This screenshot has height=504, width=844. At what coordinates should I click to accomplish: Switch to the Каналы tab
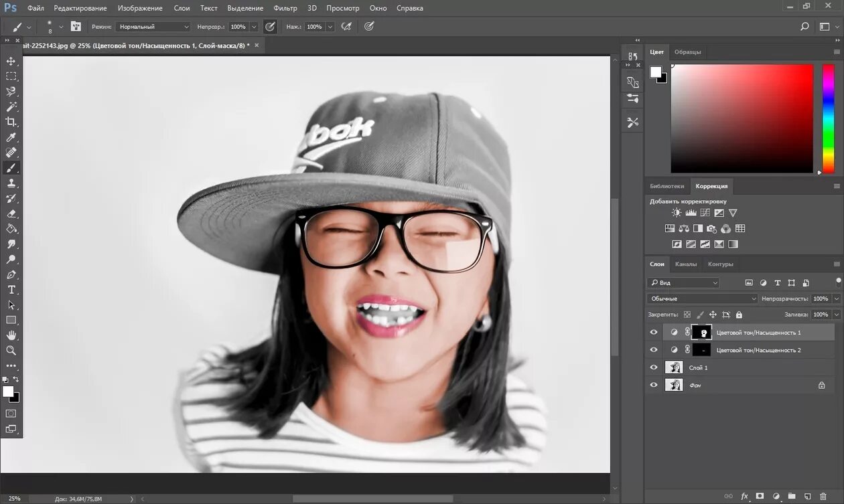686,264
